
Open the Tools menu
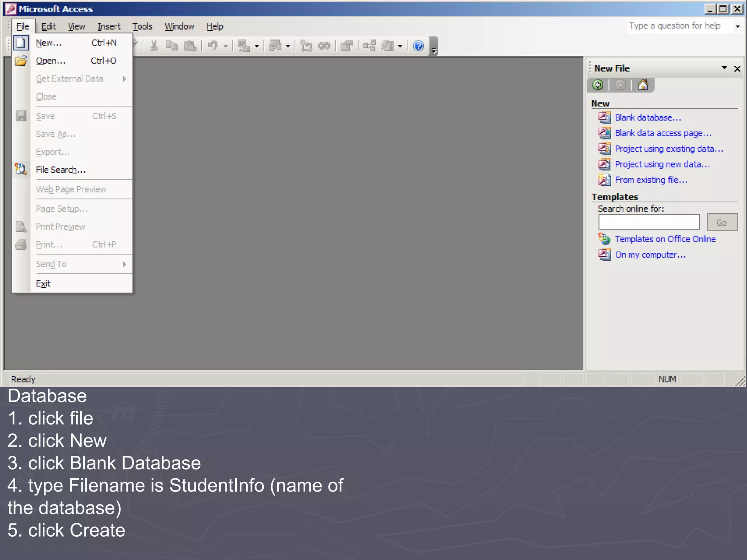tap(142, 27)
